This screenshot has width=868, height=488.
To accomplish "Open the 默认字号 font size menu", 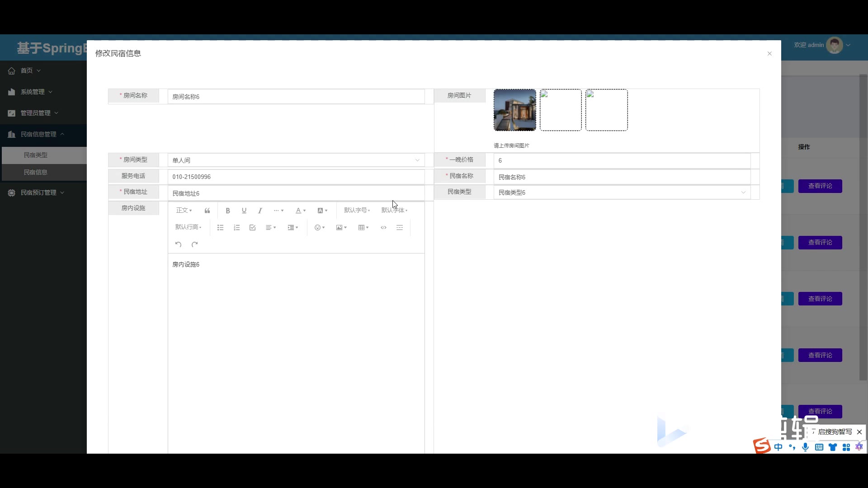I will (x=357, y=211).
